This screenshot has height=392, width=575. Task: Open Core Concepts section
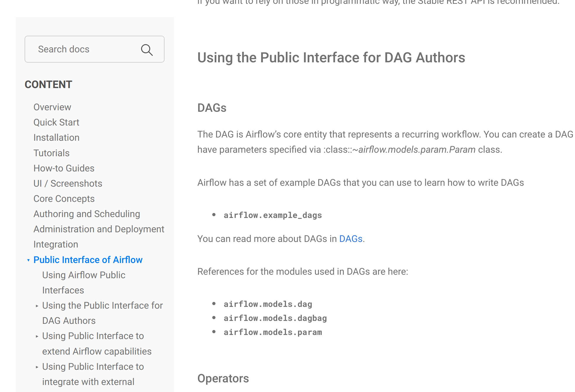(64, 199)
